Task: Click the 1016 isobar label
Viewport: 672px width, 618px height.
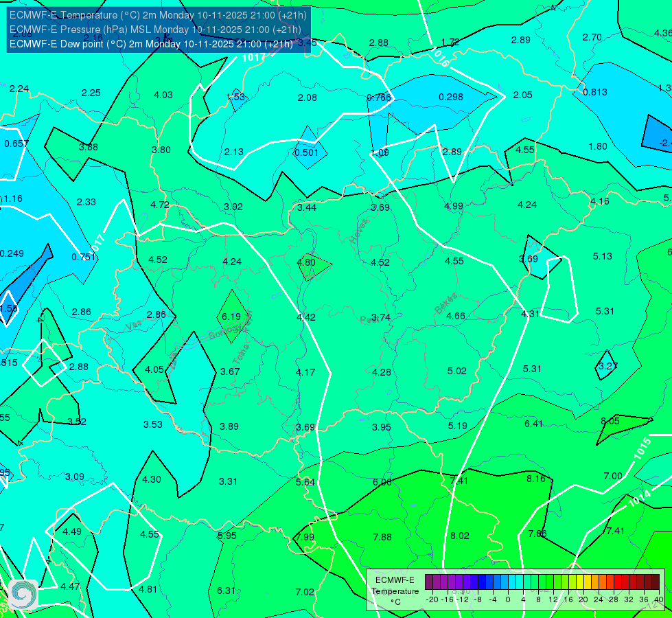Action: (x=441, y=57)
